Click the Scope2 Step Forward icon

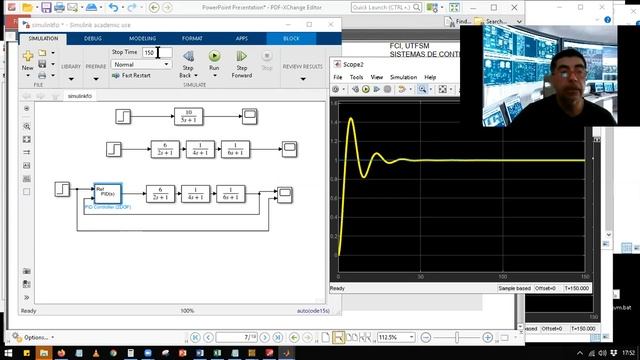[x=376, y=89]
